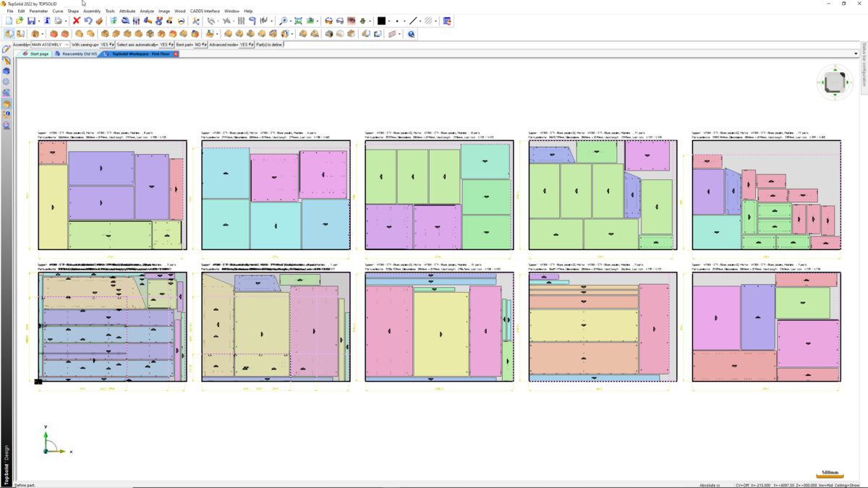Open the Analyze menu

pyautogui.click(x=147, y=12)
